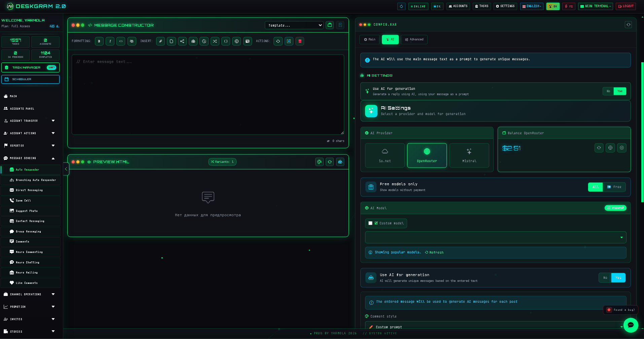Screen dimensions: 644x339
Task: Apply italic formatting to message text
Action: (110, 41)
